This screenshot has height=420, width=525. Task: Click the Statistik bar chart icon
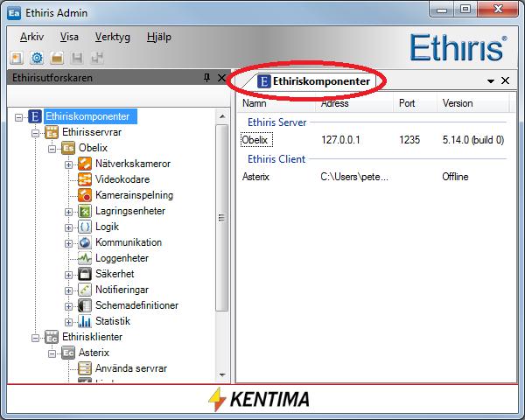pos(85,321)
